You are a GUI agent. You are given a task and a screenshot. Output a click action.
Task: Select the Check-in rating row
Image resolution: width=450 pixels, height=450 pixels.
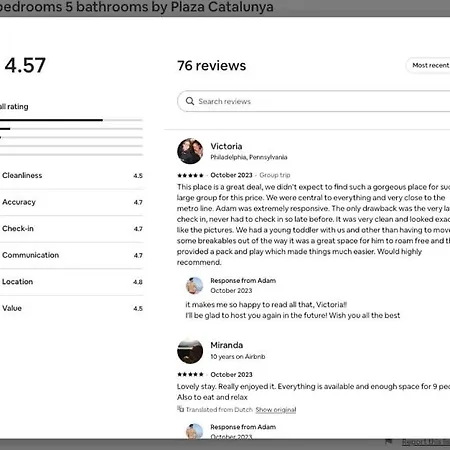pyautogui.click(x=71, y=229)
